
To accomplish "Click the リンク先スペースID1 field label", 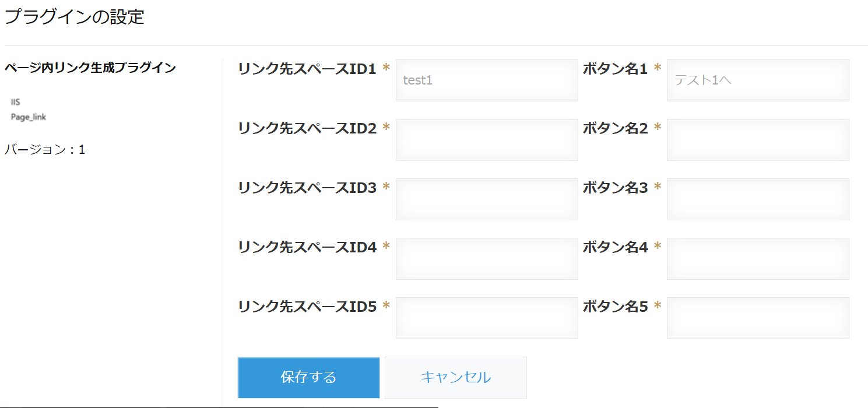I will coord(307,69).
